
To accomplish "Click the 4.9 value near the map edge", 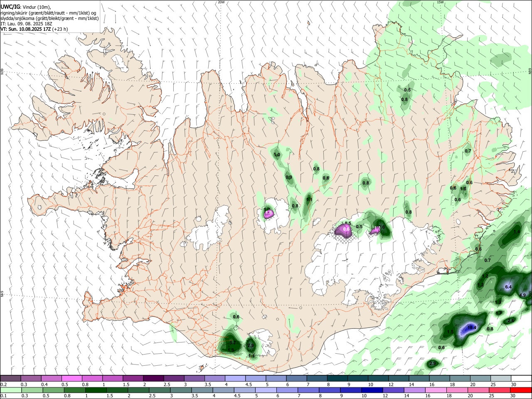I will [x=523, y=295].
